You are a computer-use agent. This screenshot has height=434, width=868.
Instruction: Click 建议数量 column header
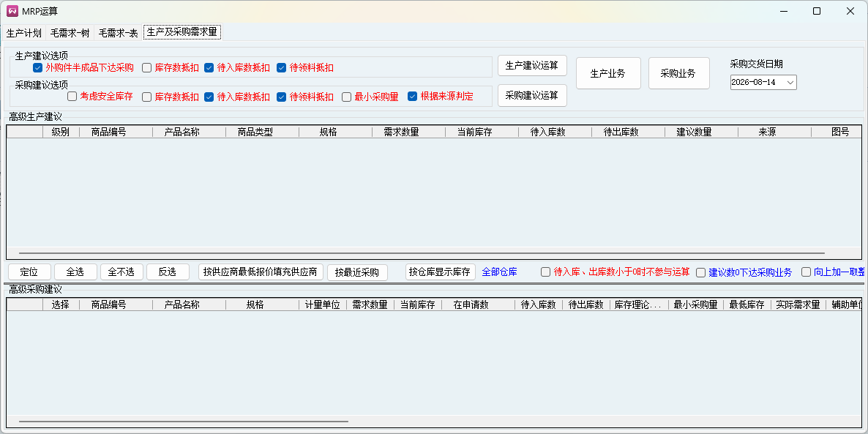pyautogui.click(x=701, y=132)
